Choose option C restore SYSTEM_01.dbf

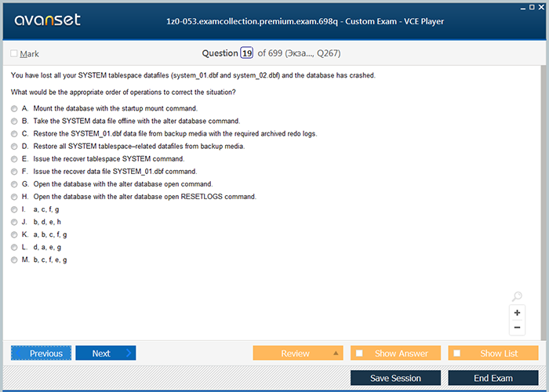point(14,134)
